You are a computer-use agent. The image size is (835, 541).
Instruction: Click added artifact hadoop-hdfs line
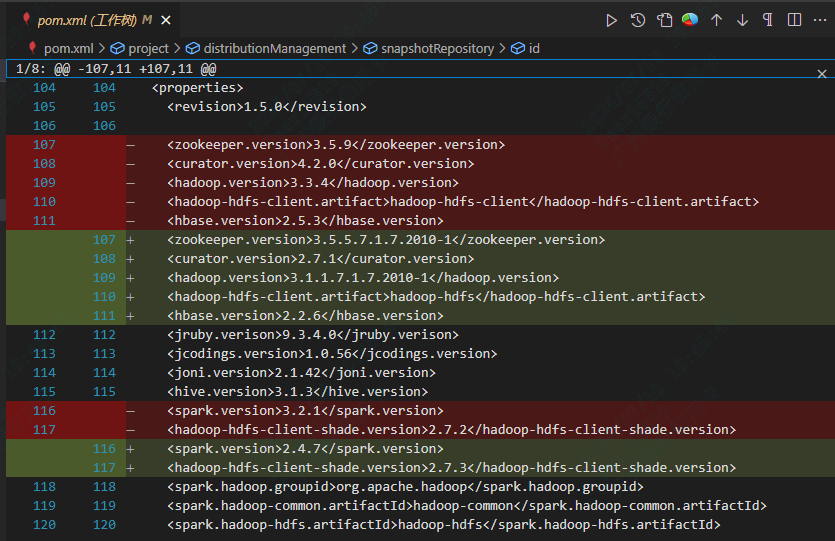[436, 297]
